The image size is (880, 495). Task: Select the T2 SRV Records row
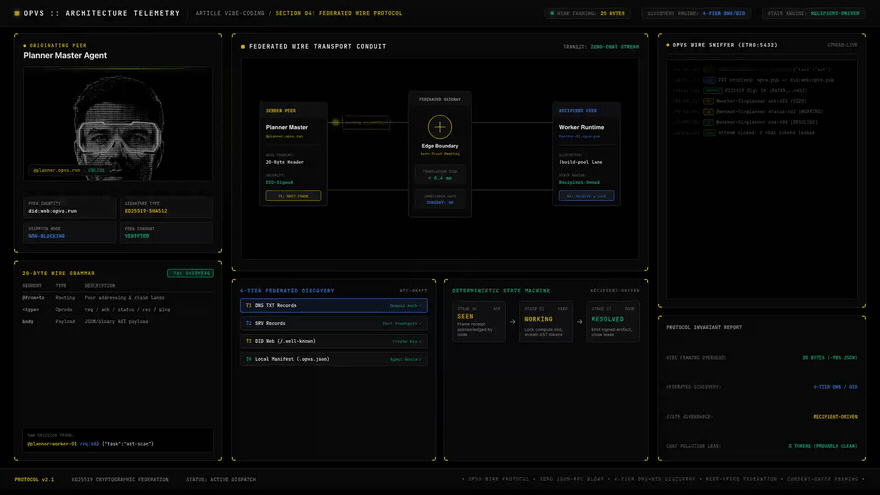pyautogui.click(x=334, y=323)
